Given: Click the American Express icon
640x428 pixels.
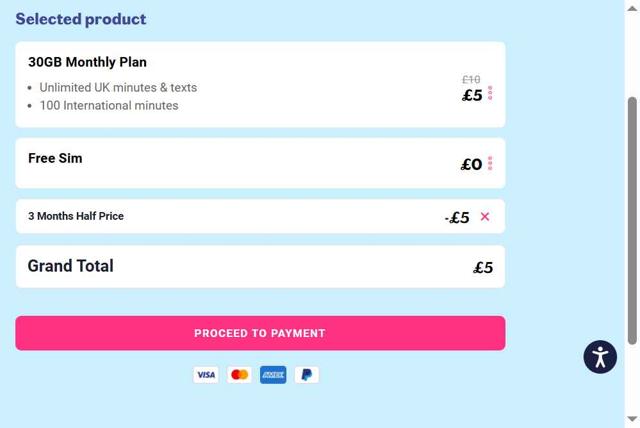Looking at the screenshot, I should coord(273,375).
